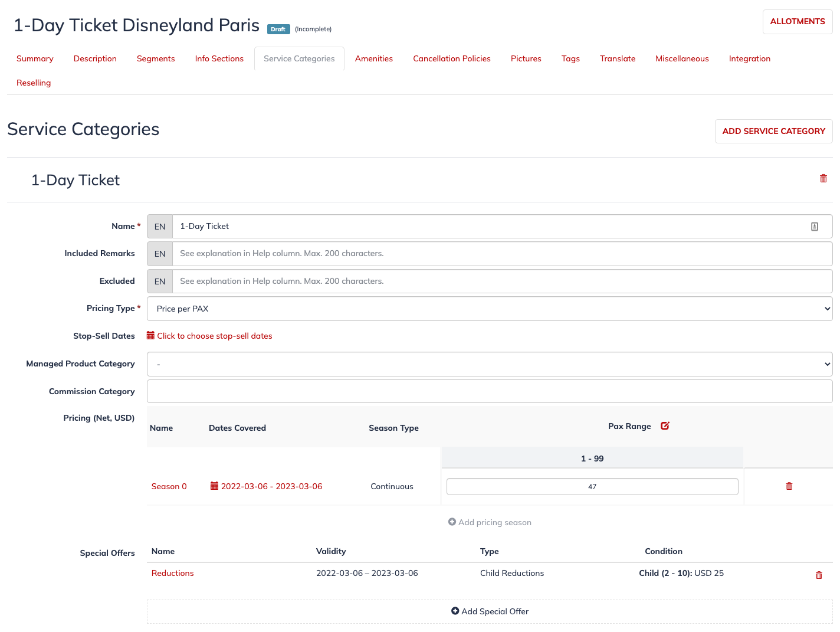Open the Pictures tab
This screenshot has height=632, width=840.
[526, 58]
